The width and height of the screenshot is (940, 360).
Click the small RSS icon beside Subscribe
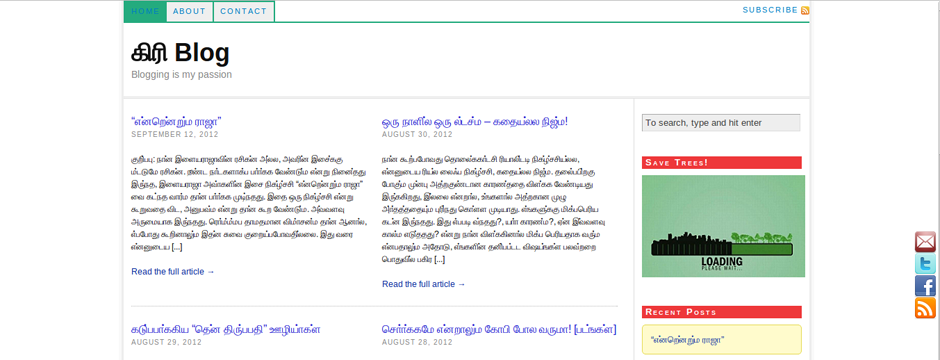click(x=805, y=10)
